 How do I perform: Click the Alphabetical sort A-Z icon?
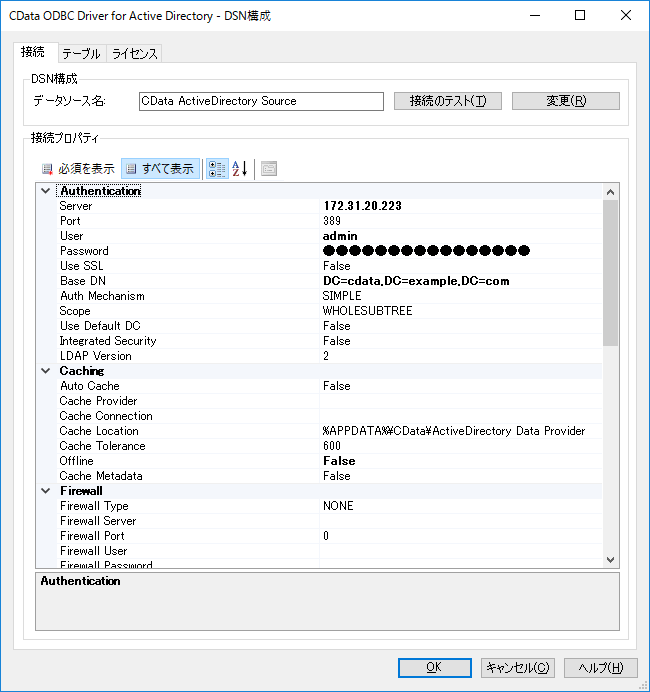pyautogui.click(x=240, y=169)
